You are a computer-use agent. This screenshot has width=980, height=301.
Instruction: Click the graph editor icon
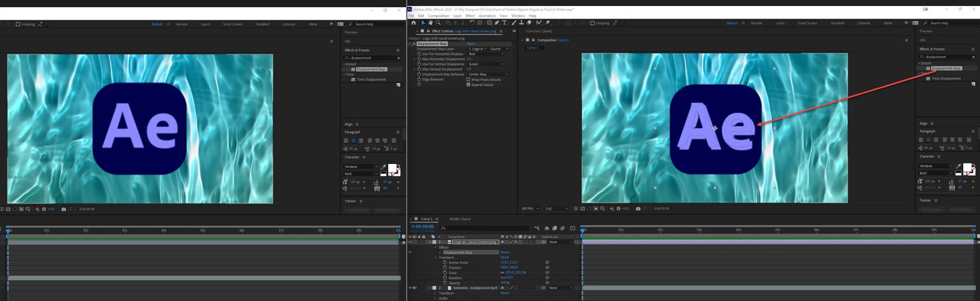(x=573, y=228)
